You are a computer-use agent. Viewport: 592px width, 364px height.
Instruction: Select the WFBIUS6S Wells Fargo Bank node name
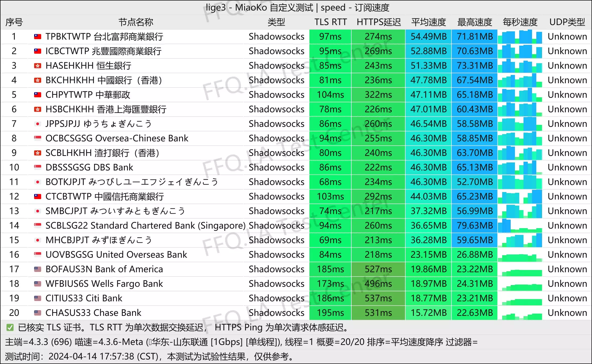click(104, 284)
